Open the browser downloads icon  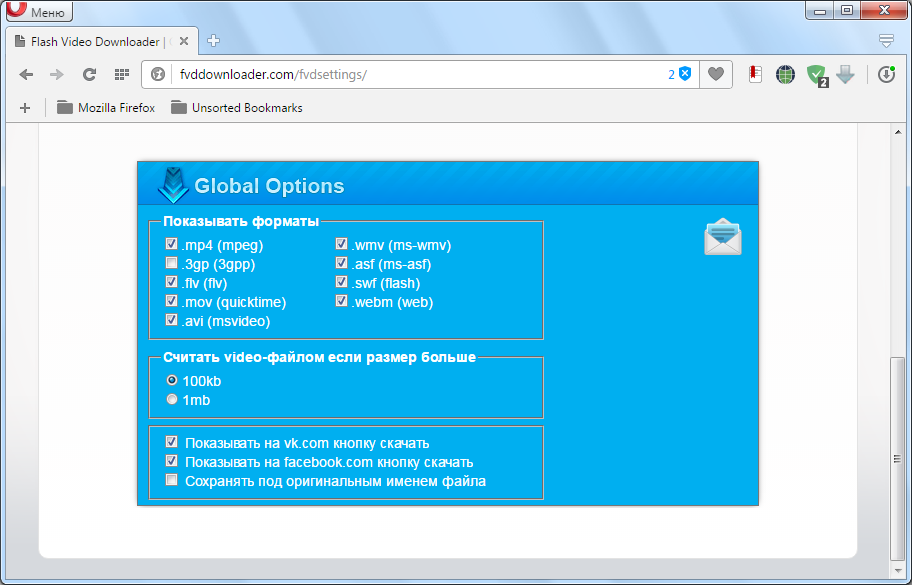[886, 74]
